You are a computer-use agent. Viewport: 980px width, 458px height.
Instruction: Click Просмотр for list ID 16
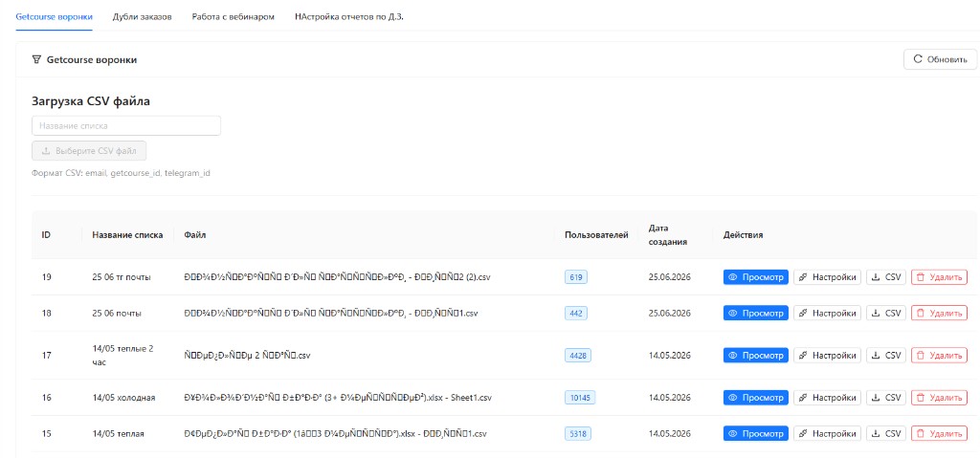pos(756,398)
